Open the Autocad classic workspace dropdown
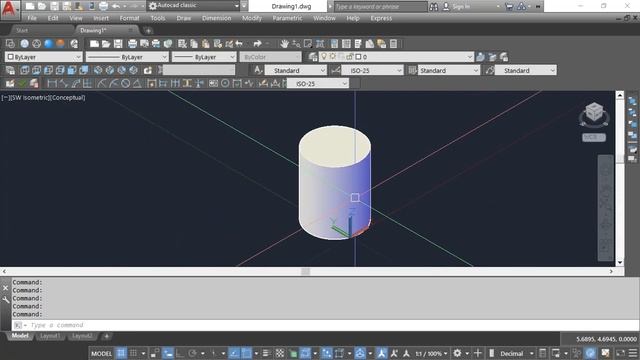The image size is (640, 360). pyautogui.click(x=194, y=6)
